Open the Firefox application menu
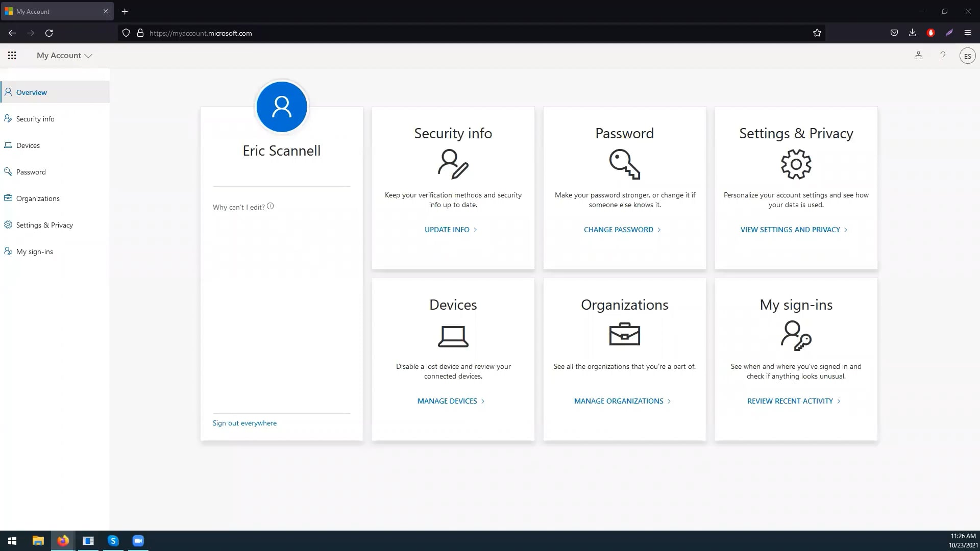 (x=968, y=33)
